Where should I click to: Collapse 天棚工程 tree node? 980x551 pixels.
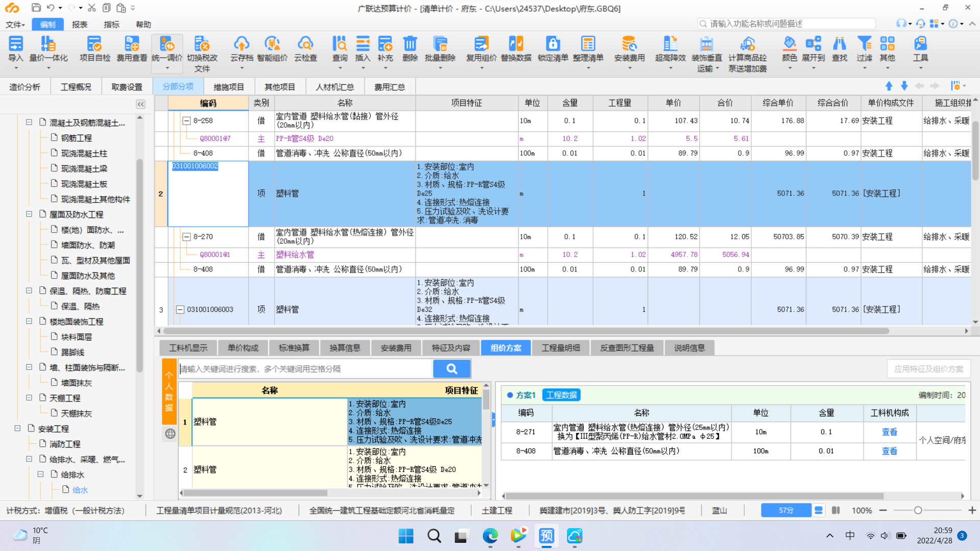click(x=29, y=398)
